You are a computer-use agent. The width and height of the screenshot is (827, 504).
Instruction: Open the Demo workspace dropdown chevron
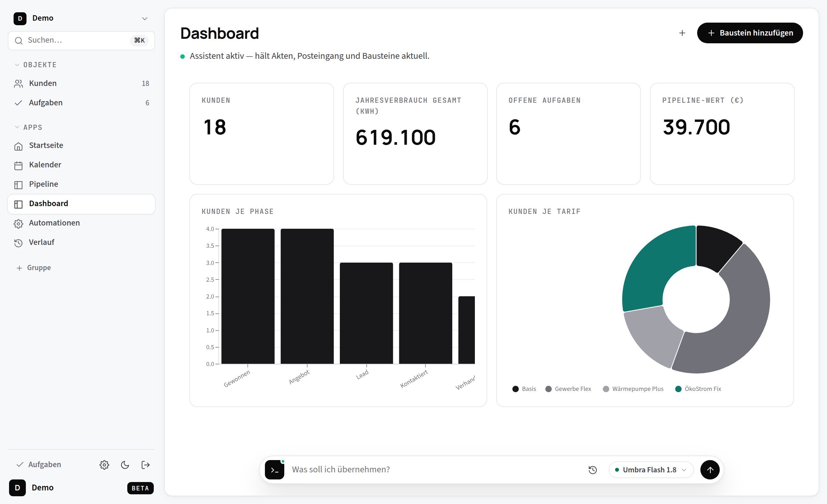click(145, 18)
